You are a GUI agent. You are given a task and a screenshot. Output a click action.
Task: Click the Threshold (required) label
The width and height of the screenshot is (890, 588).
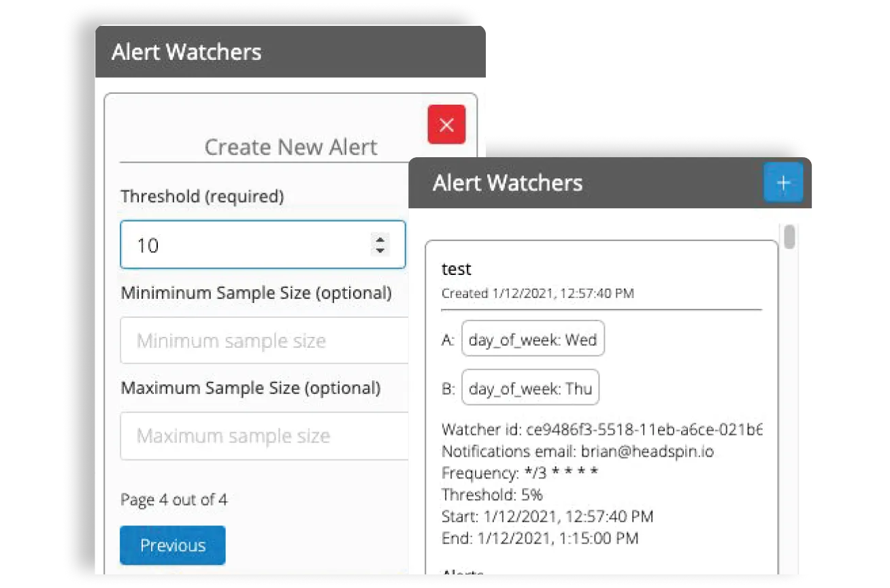click(x=202, y=196)
